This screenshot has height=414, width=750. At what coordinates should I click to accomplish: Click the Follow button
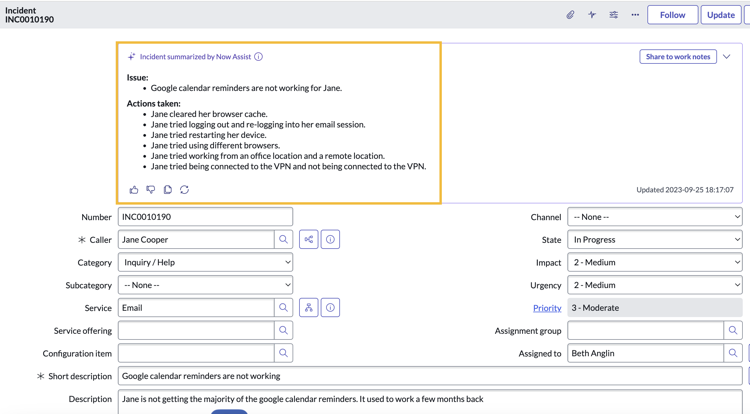tap(673, 15)
